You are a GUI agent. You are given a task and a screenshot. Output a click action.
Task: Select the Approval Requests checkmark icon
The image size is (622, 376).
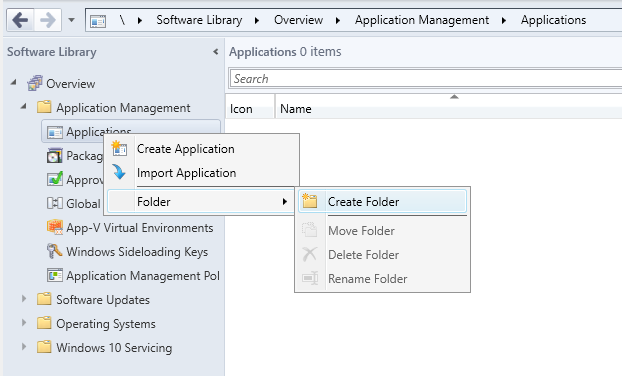[54, 179]
